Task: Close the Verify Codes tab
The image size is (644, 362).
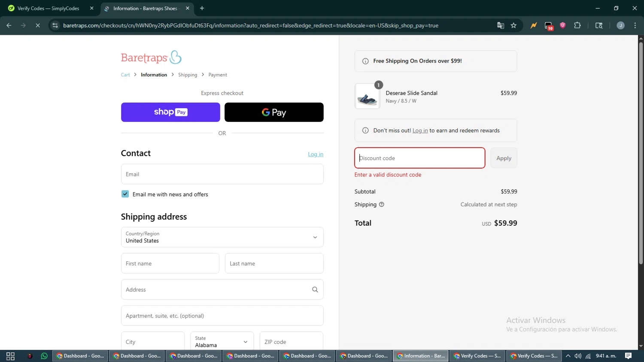Action: tap(91, 8)
